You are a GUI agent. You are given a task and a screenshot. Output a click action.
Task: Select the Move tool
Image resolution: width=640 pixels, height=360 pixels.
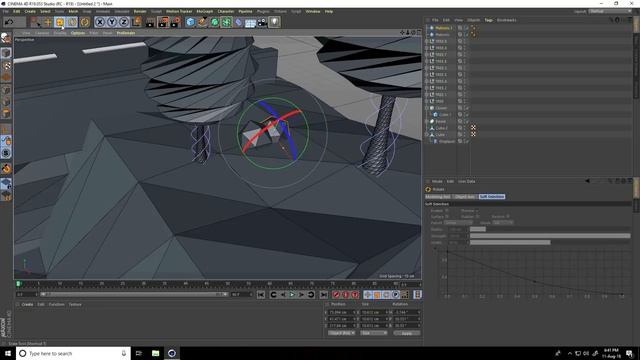[47, 22]
